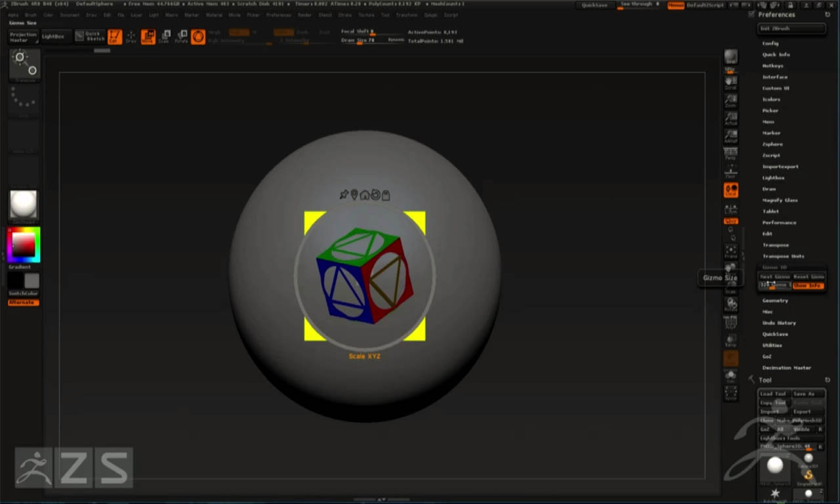Select the main black color swatch

[x=16, y=281]
